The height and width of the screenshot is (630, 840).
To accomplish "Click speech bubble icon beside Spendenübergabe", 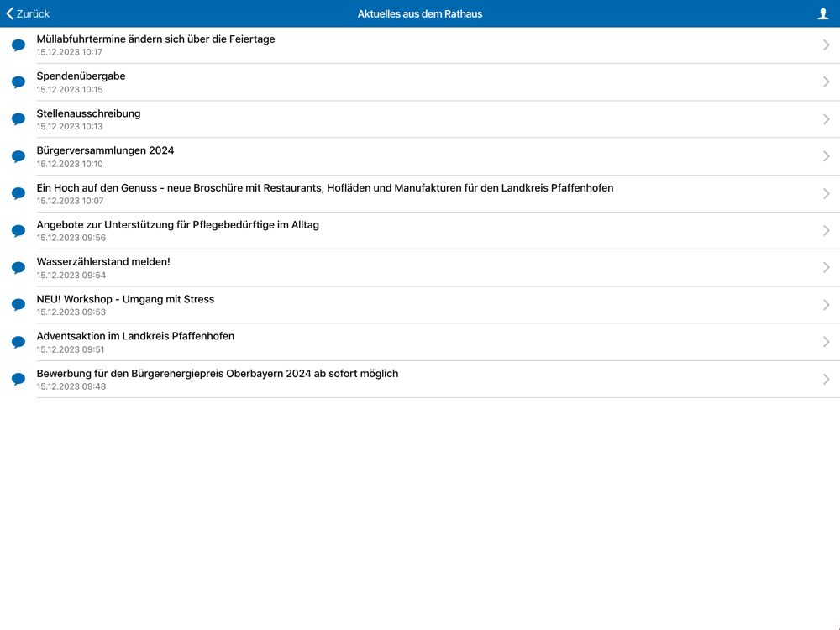I will coord(18,82).
